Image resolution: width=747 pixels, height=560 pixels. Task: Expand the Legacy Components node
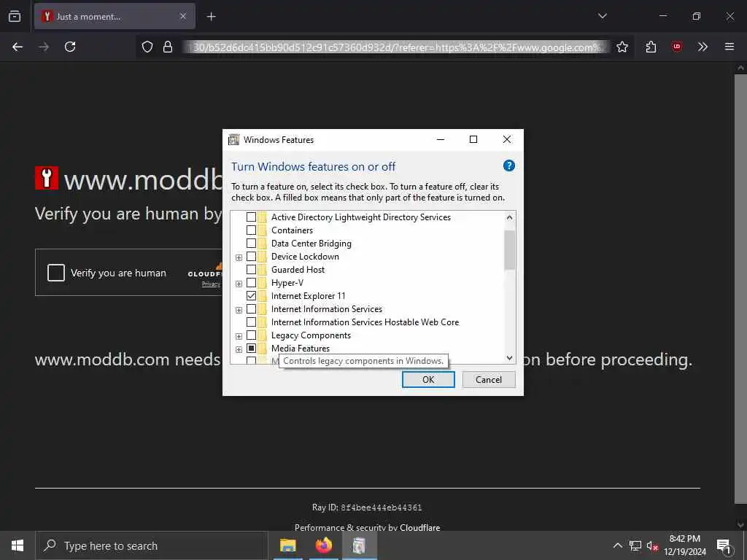[x=239, y=336]
